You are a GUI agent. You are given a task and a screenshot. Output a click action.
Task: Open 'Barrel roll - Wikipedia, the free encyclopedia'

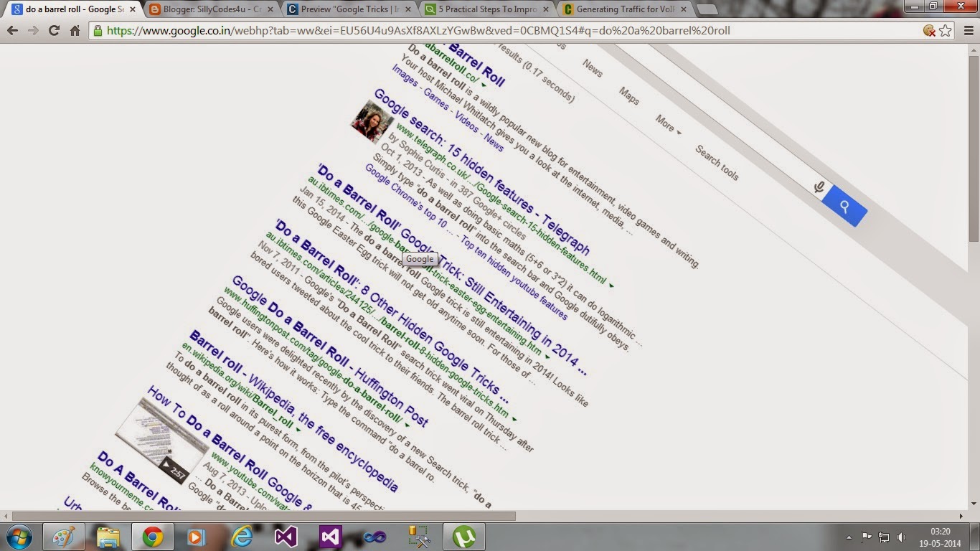pyautogui.click(x=293, y=411)
